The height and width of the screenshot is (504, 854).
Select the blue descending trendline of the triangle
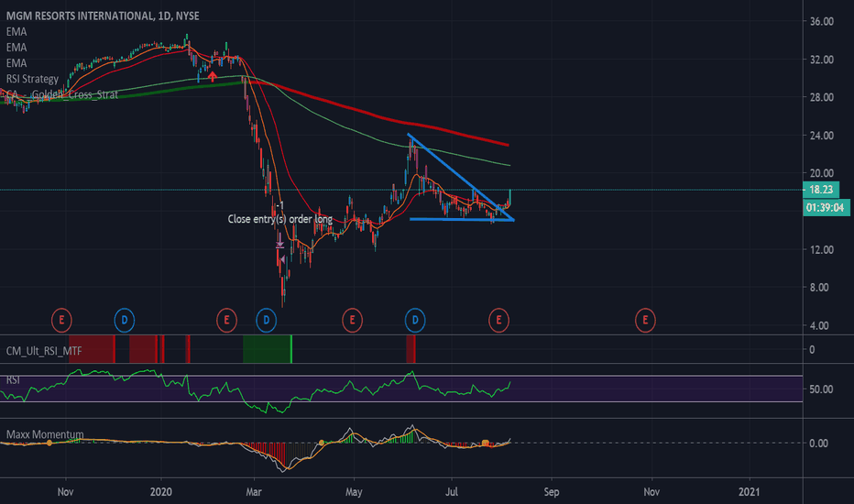pos(460,177)
